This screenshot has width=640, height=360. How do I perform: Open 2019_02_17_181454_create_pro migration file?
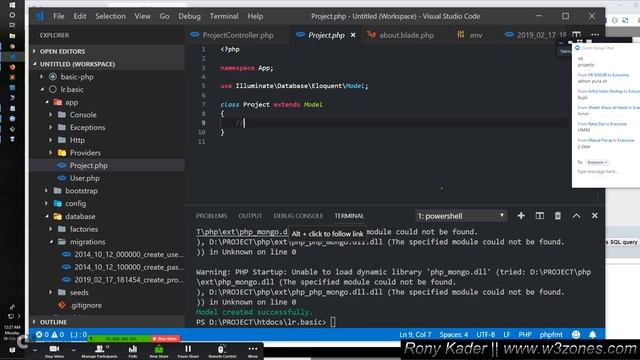(129, 280)
